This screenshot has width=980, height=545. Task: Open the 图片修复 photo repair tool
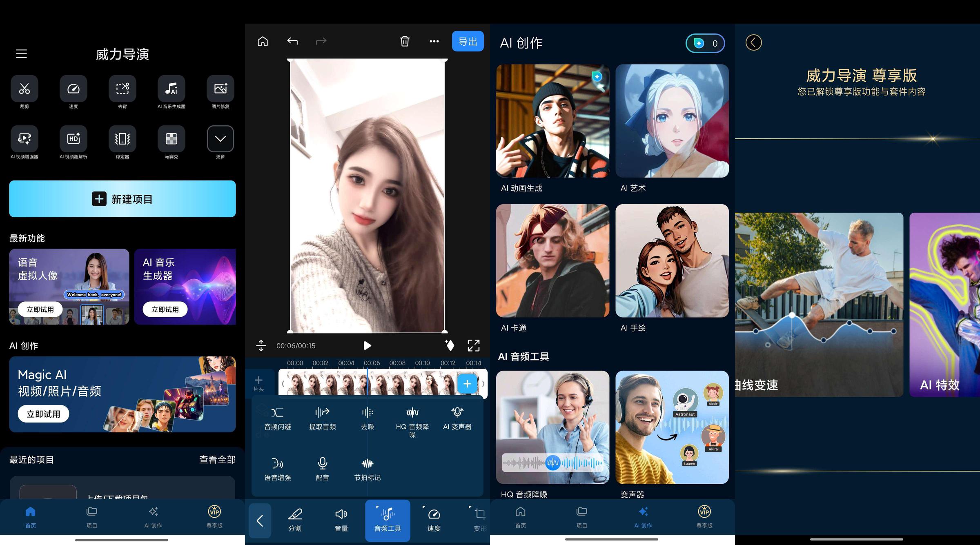220,89
